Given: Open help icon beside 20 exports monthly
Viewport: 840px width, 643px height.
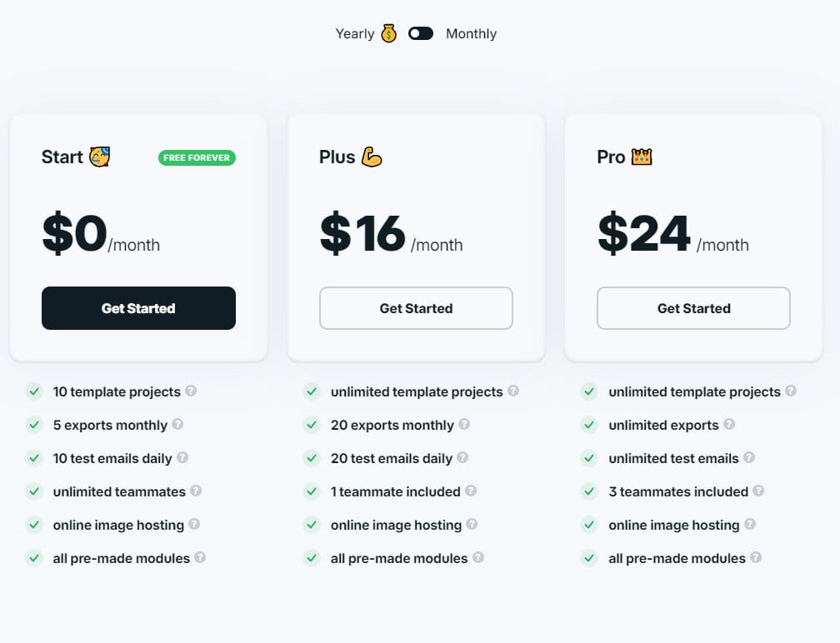Looking at the screenshot, I should 464,424.
